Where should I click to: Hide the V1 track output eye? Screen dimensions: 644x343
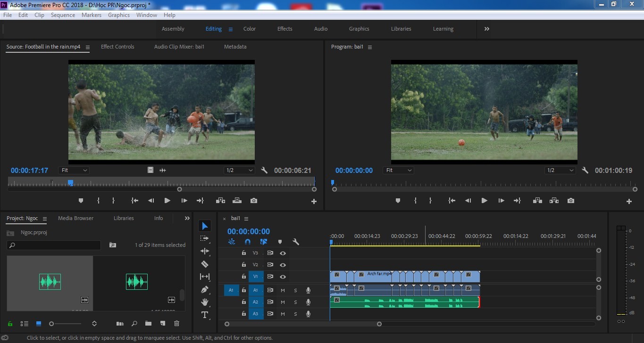[x=283, y=277]
